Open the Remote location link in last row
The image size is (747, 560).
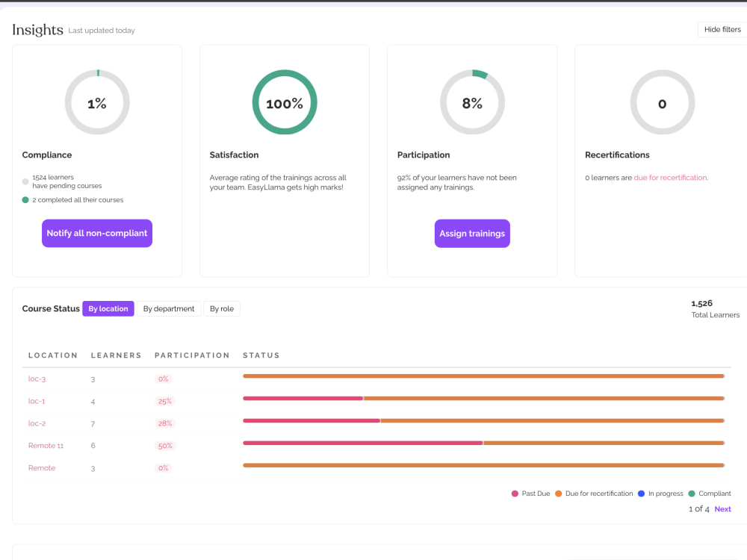click(41, 468)
